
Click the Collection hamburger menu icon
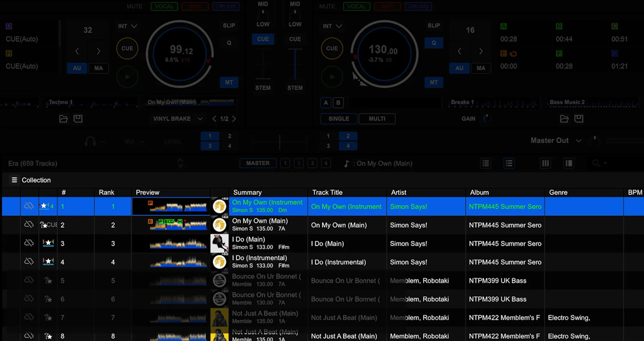tap(14, 180)
